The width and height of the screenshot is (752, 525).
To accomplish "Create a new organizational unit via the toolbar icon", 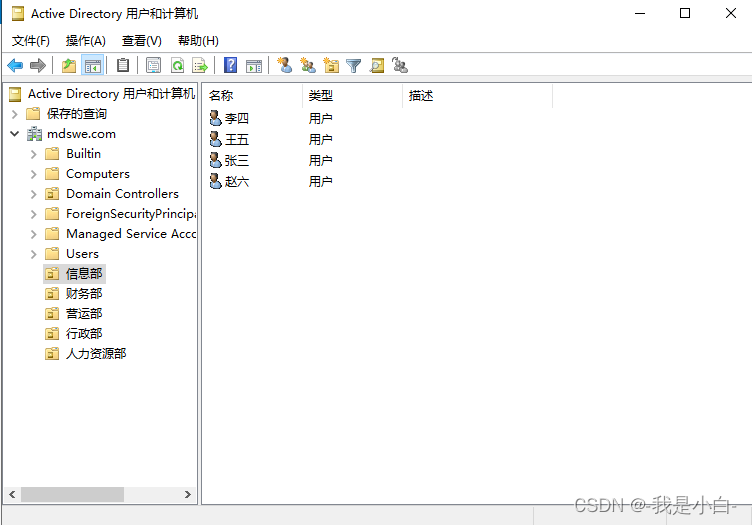I will point(331,65).
